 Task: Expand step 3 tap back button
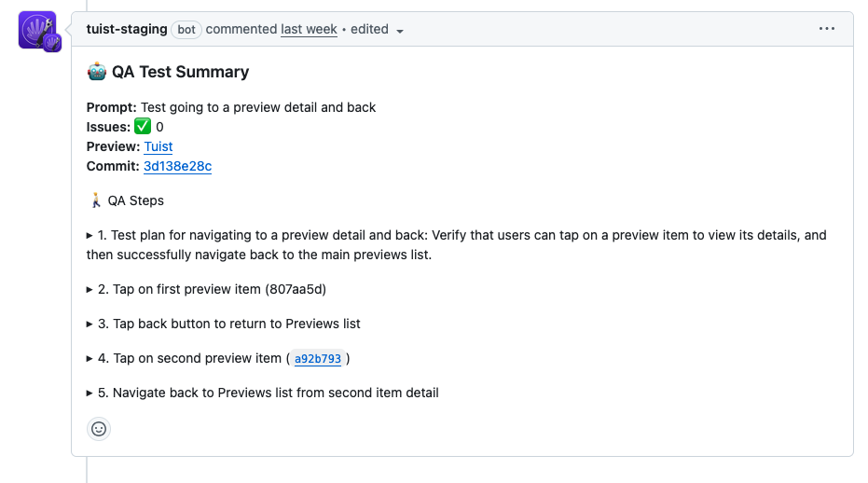[90, 324]
